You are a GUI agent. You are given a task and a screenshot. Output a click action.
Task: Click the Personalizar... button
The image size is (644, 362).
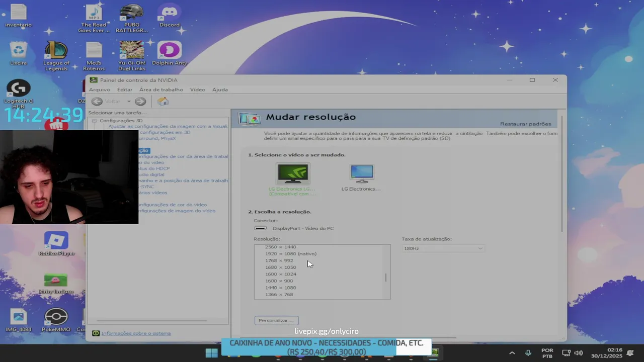click(x=276, y=320)
